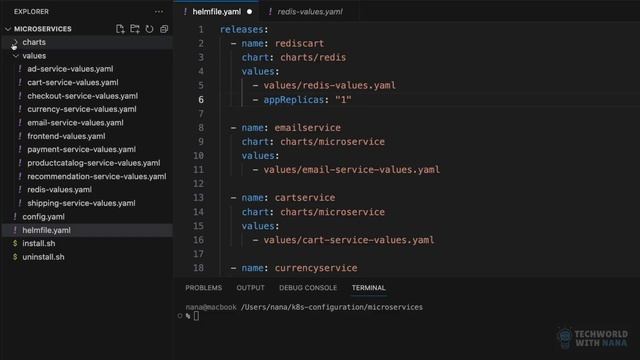Click the 'emailservice' release name

(307, 128)
